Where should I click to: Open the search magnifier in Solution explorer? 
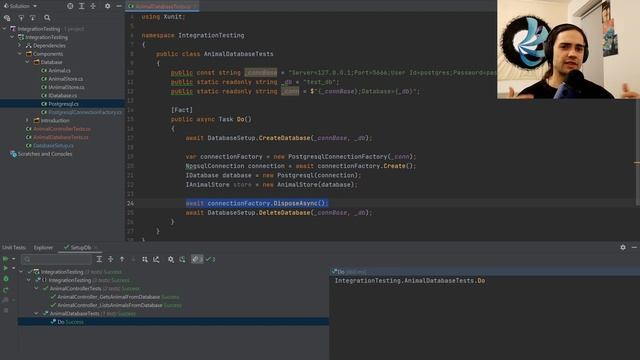[47, 18]
